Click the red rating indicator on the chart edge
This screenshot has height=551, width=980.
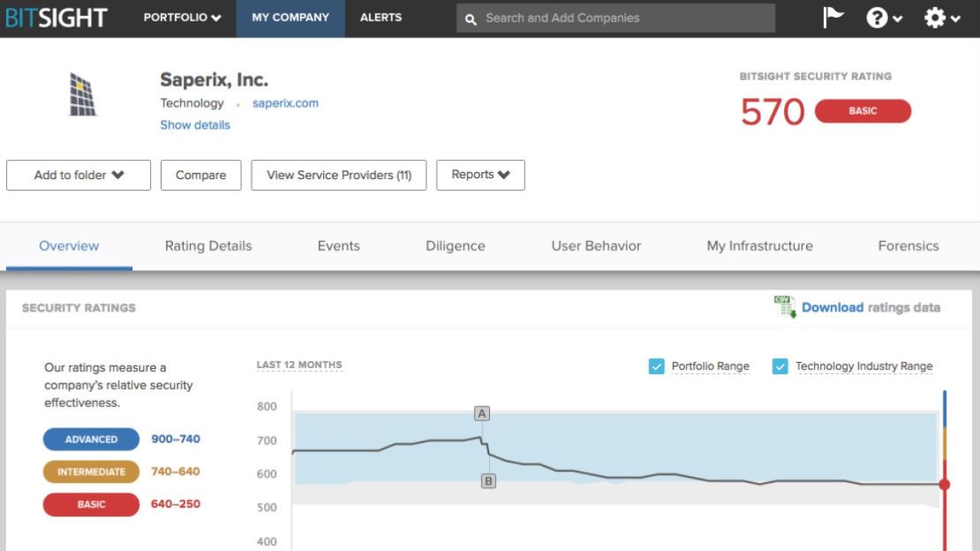click(944, 484)
